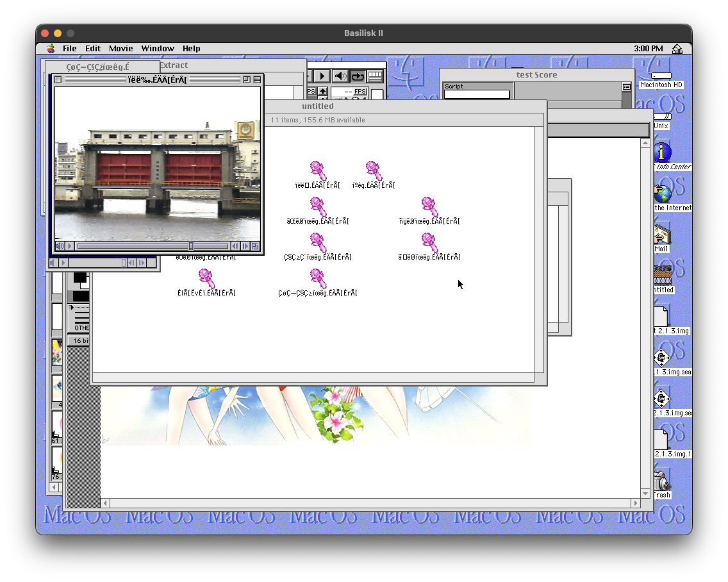Click the Script field in test Score
Viewport: 728px width, 582px height.
pyautogui.click(x=477, y=95)
